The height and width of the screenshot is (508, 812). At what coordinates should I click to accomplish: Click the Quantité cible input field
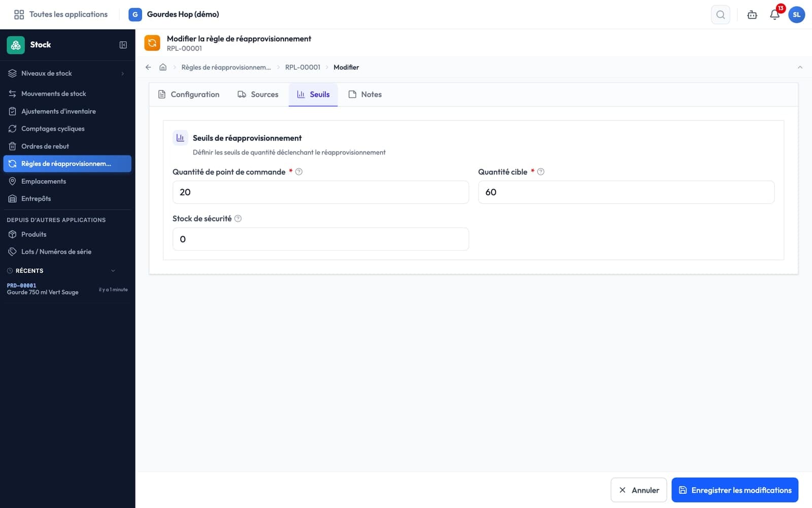(x=626, y=192)
